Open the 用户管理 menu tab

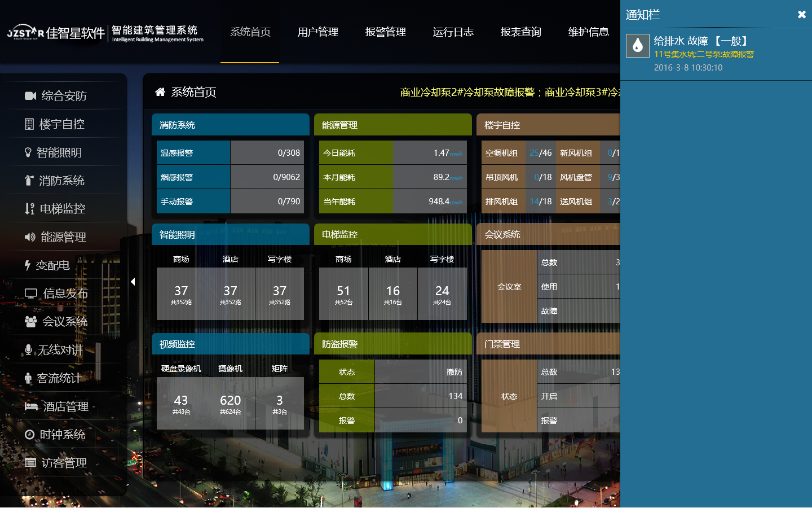coord(318,32)
